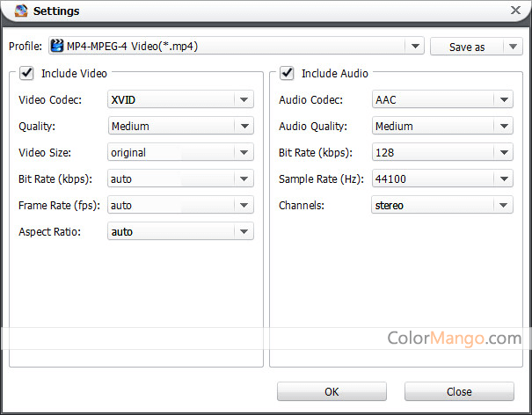Open the Profile dropdown list
The height and width of the screenshot is (415, 532).
click(x=415, y=46)
